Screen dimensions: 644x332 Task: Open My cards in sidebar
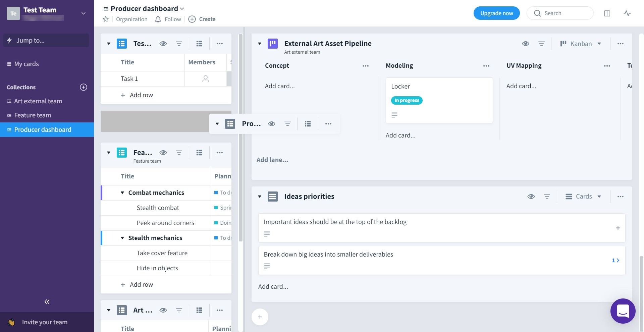(x=26, y=64)
